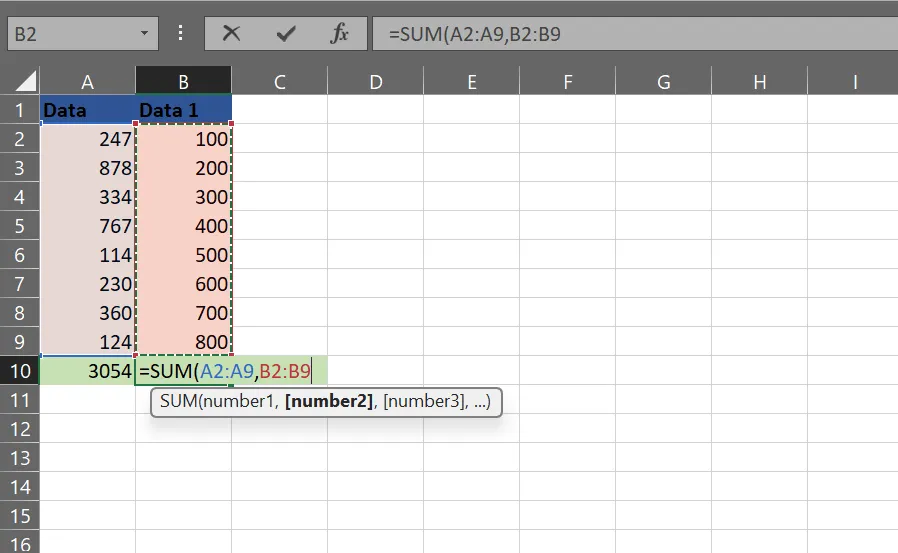Viewport: 898px width, 553px height.
Task: Click the in-cell SUM formula in B10
Action: (x=225, y=371)
